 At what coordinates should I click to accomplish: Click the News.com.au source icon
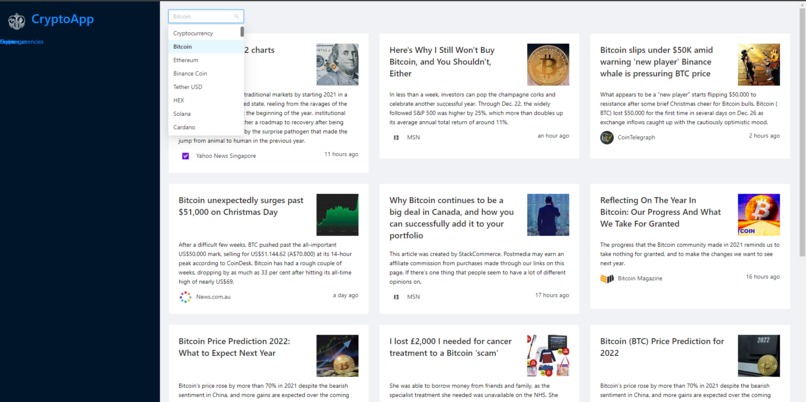186,297
